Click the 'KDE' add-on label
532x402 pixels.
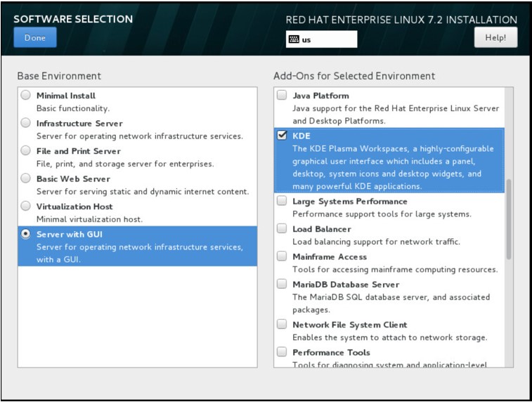[301, 136]
